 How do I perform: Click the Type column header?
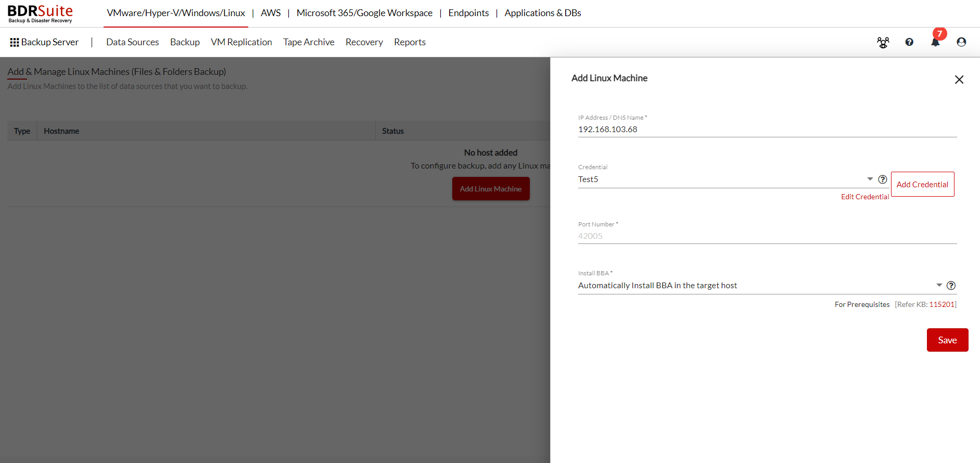(x=22, y=131)
